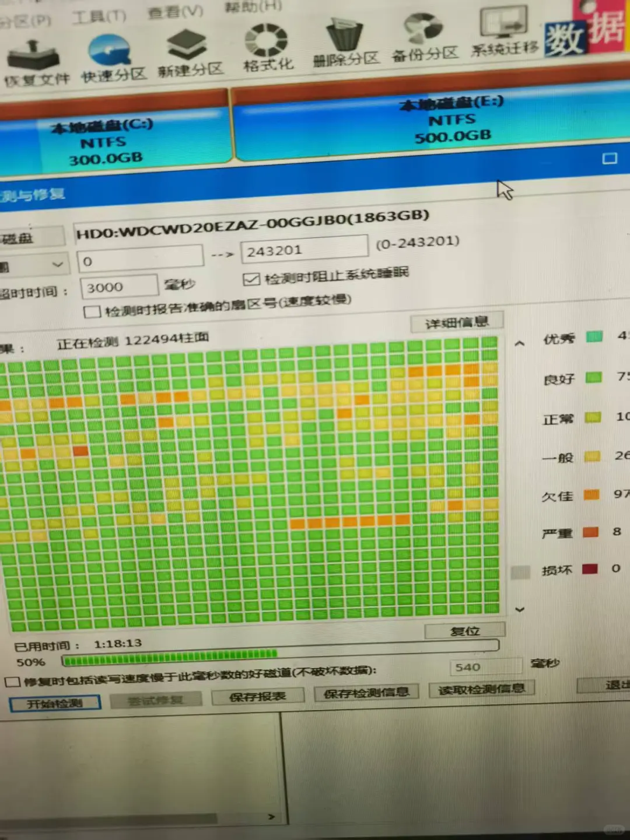Click the 一般 legend color swatch

(x=592, y=456)
